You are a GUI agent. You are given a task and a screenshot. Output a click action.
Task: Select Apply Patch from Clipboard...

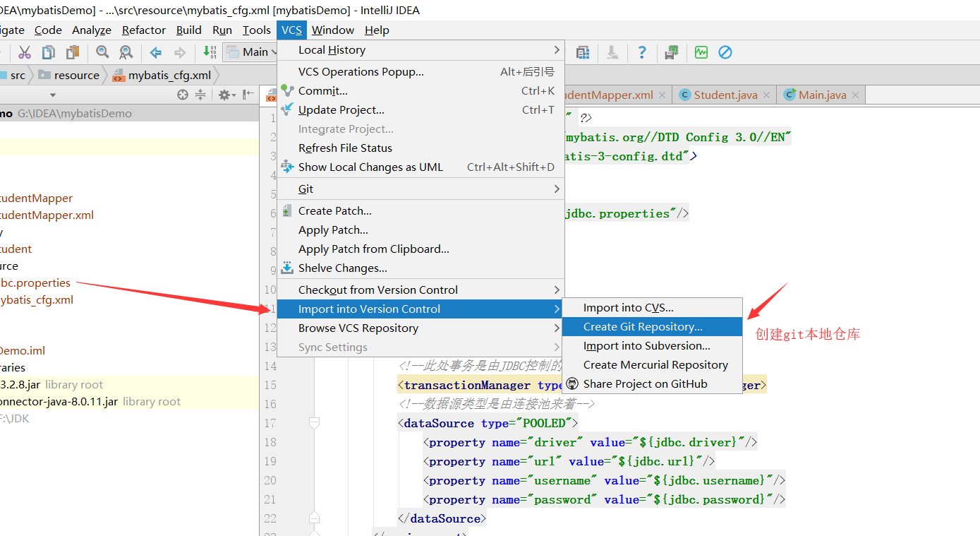pos(421,249)
